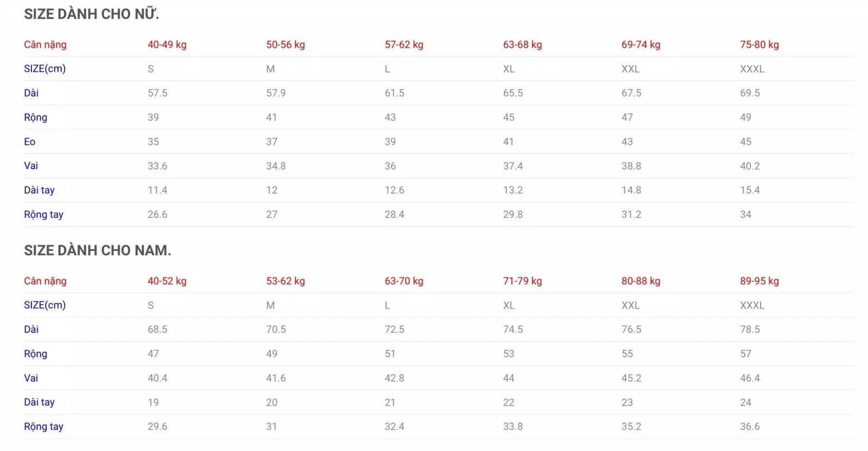Select the 31.2 sleeve width cell
The image size is (868, 451).
[x=631, y=214]
